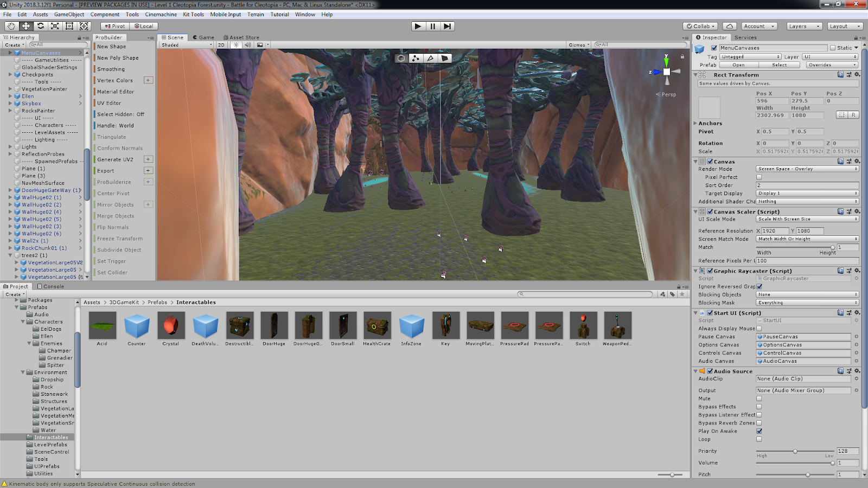The width and height of the screenshot is (868, 488).
Task: Open Rect Transform presets icon
Action: pos(849,75)
